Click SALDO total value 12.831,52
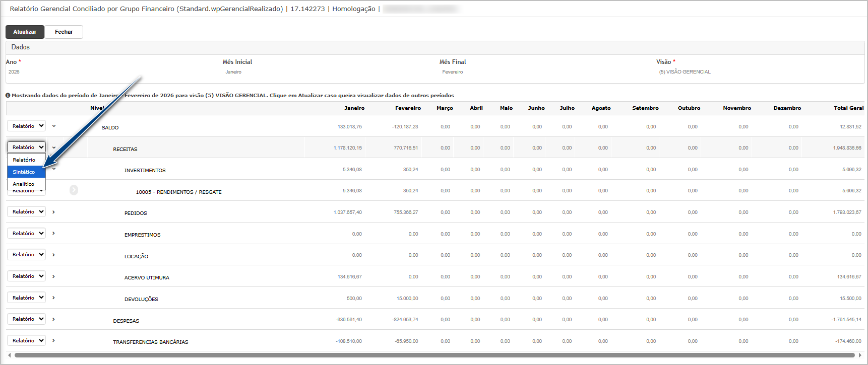This screenshot has height=365, width=868. (x=851, y=127)
